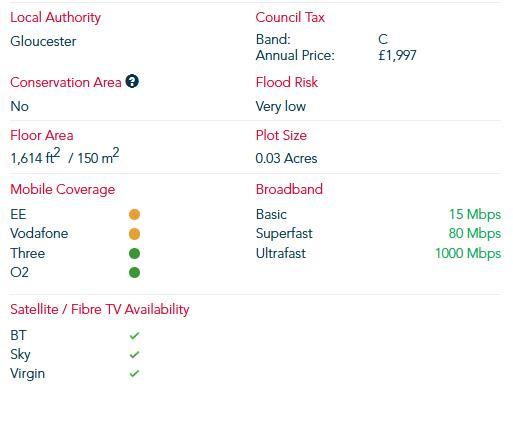Image resolution: width=513 pixels, height=445 pixels.
Task: Click the Sky availability checkmark
Action: coord(134,354)
